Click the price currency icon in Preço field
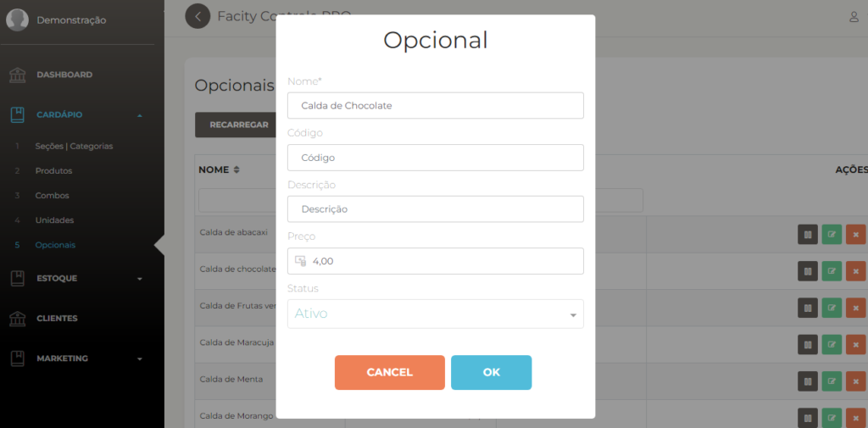Viewport: 868px width, 428px height. [x=300, y=261]
